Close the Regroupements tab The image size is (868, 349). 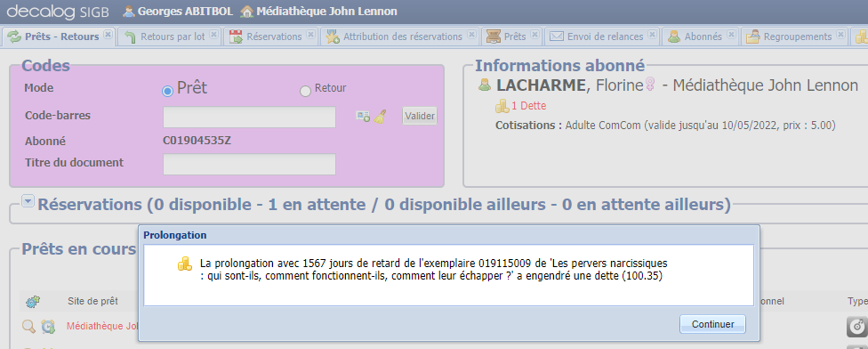[841, 35]
